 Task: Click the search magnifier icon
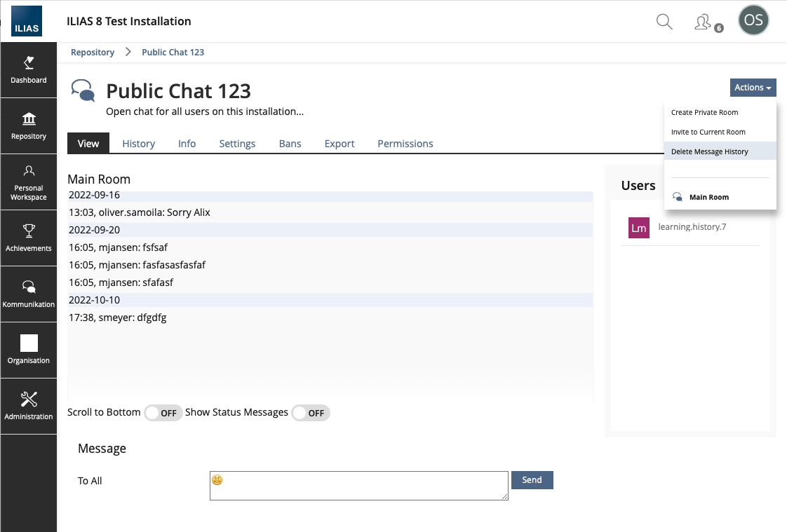pyautogui.click(x=664, y=22)
